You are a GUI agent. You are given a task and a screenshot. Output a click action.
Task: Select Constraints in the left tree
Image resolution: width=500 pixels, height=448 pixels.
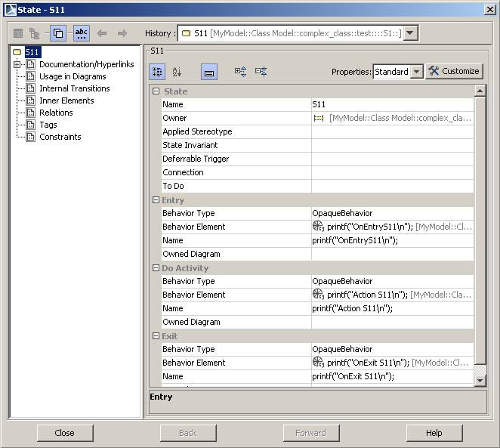pyautogui.click(x=60, y=137)
